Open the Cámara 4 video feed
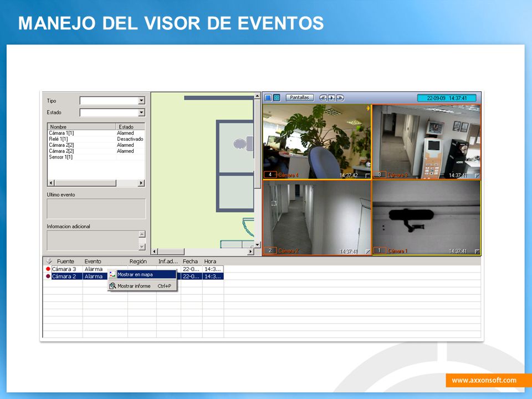This screenshot has height=399, width=532. tap(317, 141)
